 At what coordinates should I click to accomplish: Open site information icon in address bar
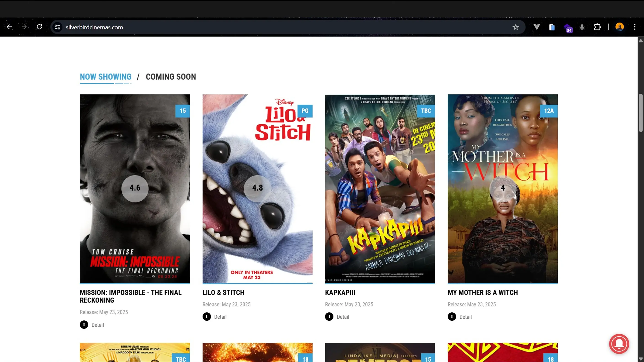(57, 27)
